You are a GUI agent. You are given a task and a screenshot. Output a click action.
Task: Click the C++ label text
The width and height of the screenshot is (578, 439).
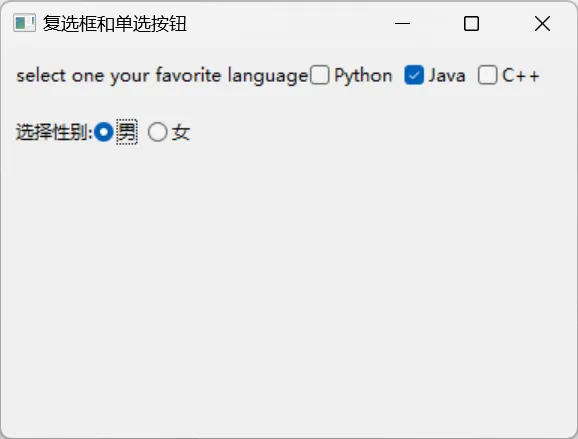[x=520, y=76]
